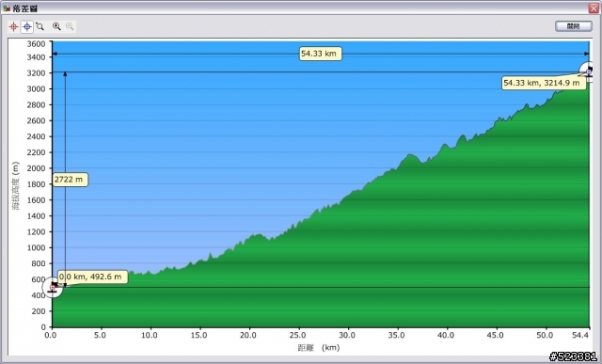The width and height of the screenshot is (602, 364).
Task: Click the 10.0 tick on distance axis
Action: pyautogui.click(x=150, y=335)
